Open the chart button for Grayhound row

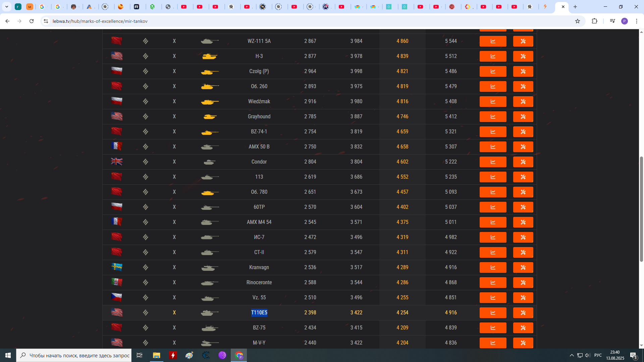click(x=493, y=117)
